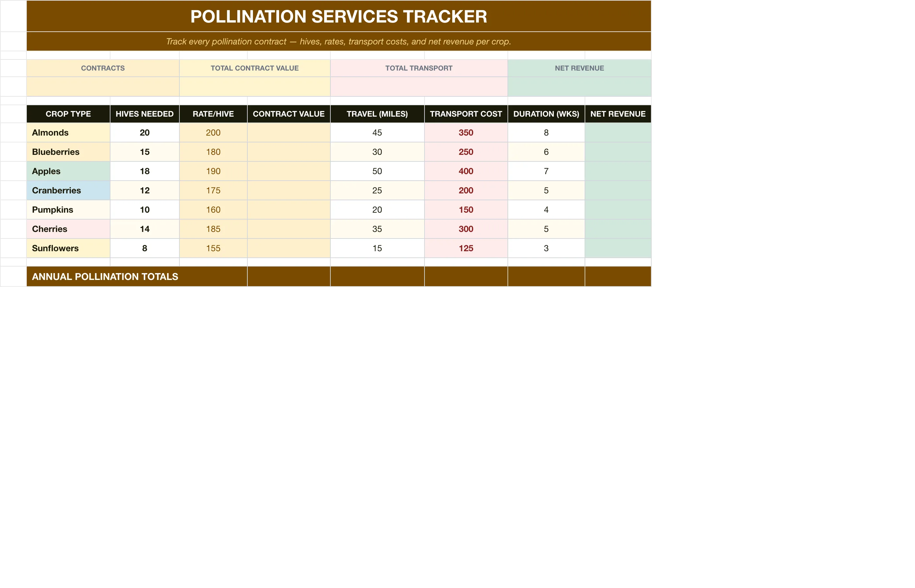Click Almonds transport cost 350
915x588 pixels.
(466, 133)
